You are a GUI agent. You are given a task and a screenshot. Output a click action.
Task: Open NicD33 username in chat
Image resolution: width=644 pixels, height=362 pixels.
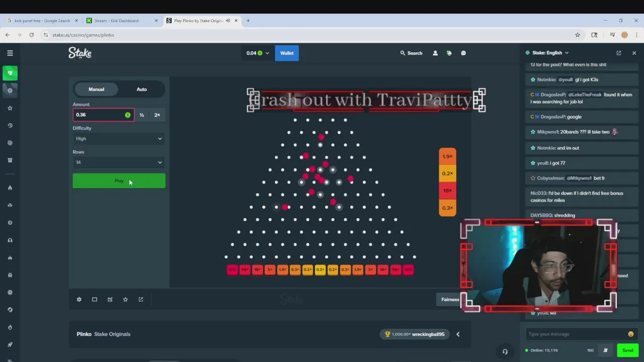538,193
